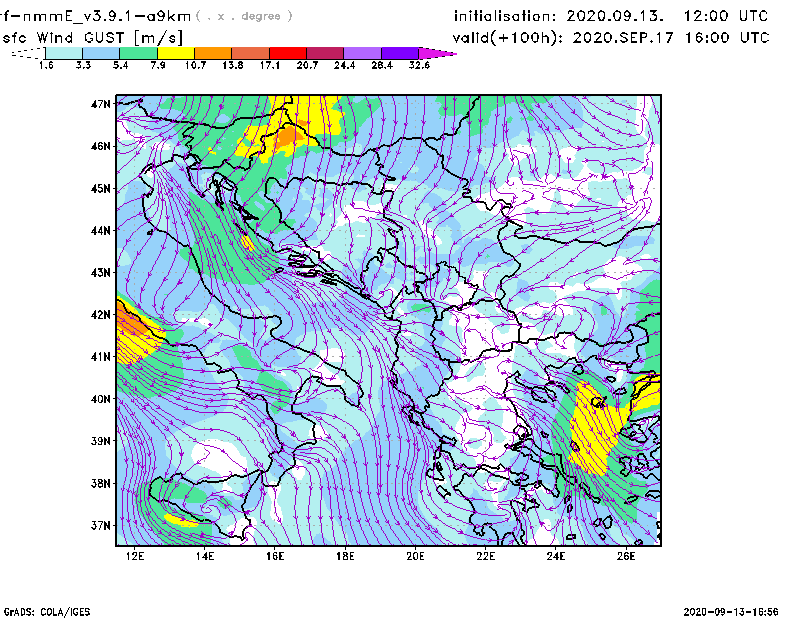This screenshot has height=618, width=800.
Task: Click the red 17.1–20.7 legend swatch
Action: tap(288, 53)
